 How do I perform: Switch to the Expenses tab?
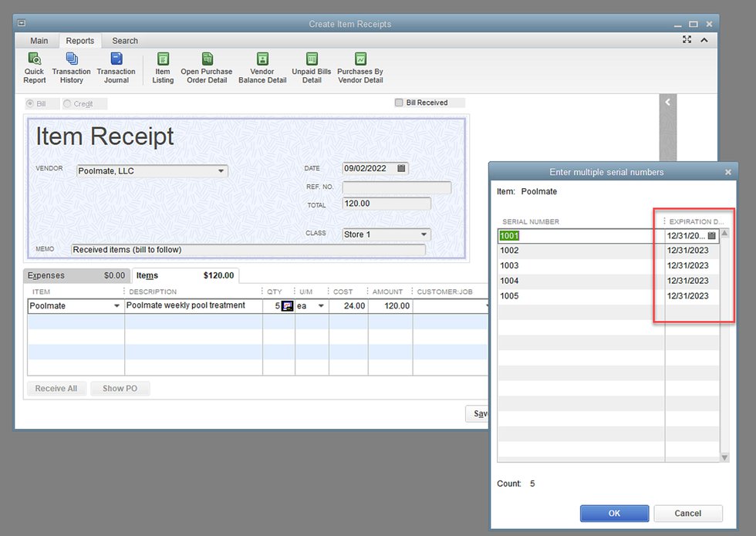46,275
